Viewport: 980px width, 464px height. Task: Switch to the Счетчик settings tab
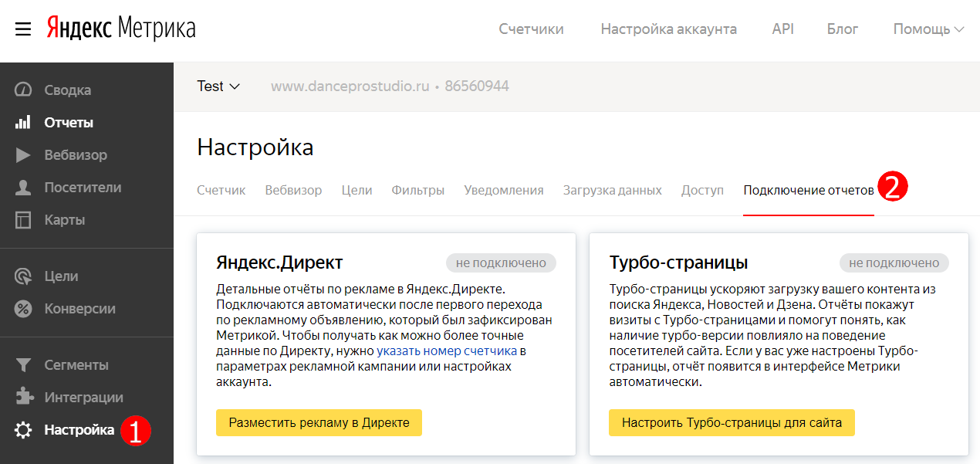coord(221,190)
